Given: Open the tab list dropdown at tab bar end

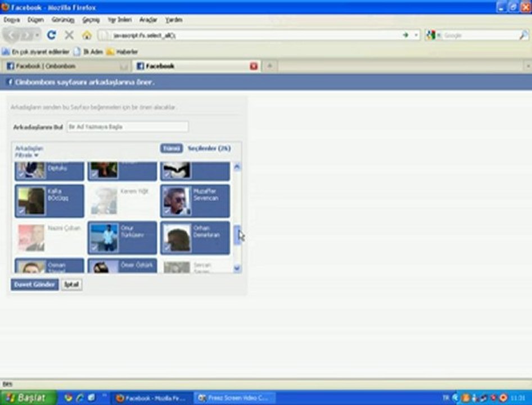Looking at the screenshot, I should click(528, 66).
